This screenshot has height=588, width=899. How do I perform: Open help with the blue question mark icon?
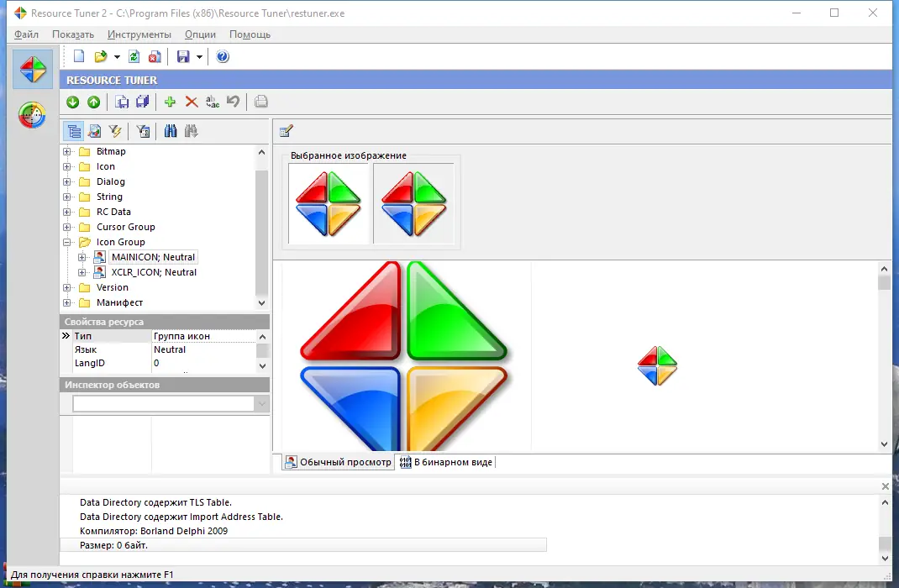click(223, 56)
